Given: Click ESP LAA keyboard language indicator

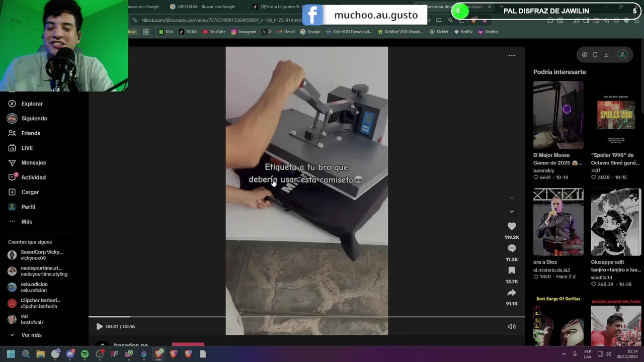Looking at the screenshot, I should click(588, 354).
